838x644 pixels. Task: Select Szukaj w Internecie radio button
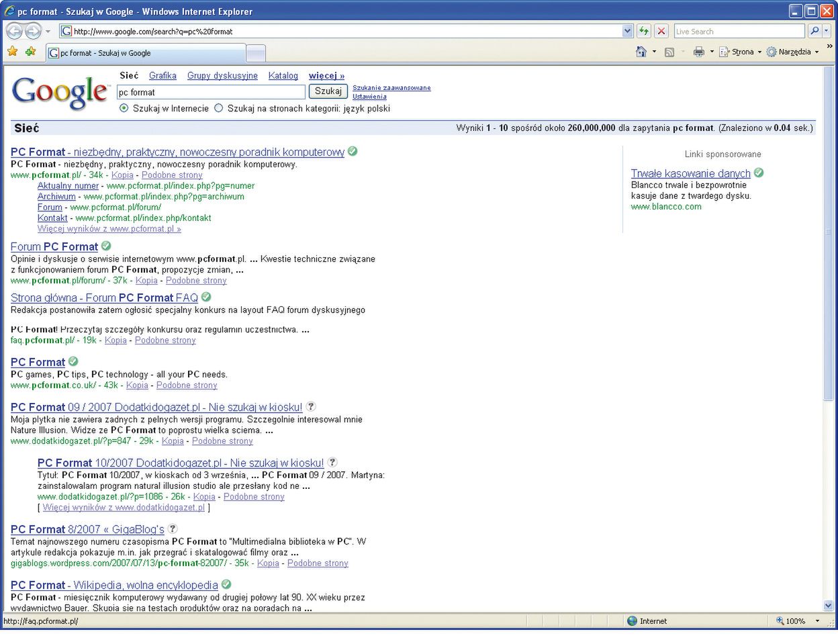tap(124, 108)
